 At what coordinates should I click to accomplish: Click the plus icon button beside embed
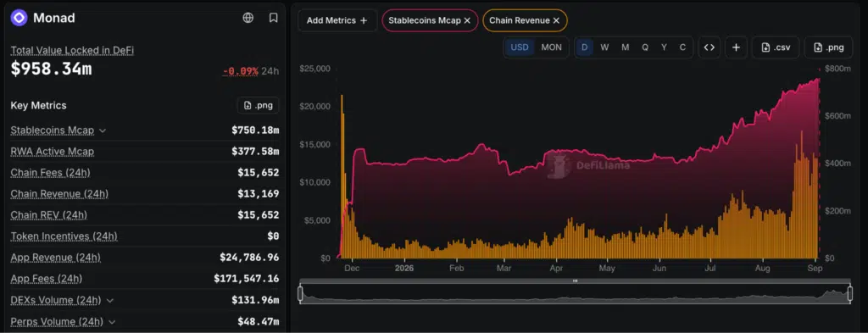click(736, 47)
